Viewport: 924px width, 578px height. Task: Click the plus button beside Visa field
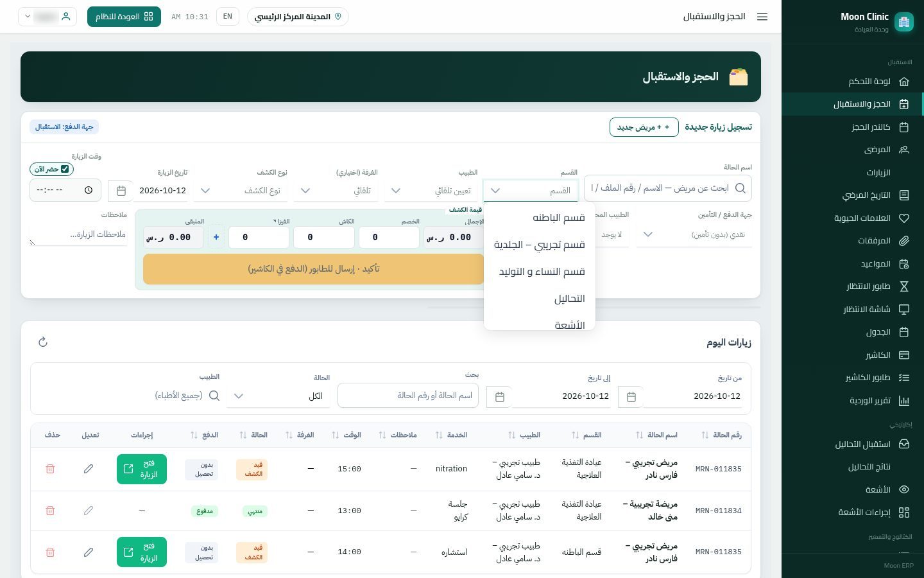216,237
